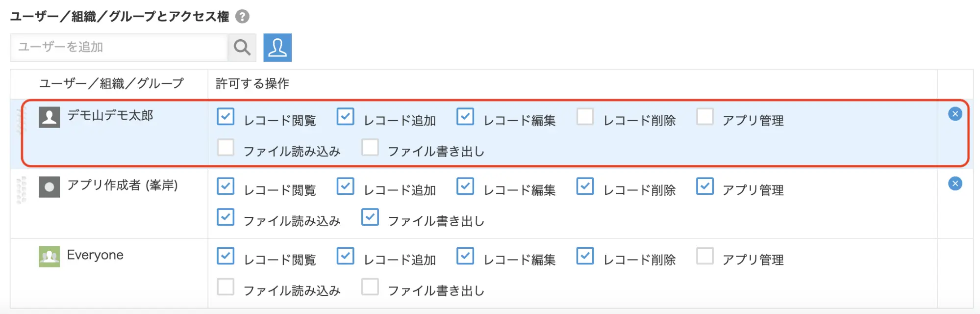Click the drag handle beside アプリ作成者
The height and width of the screenshot is (314, 980).
pos(21,190)
